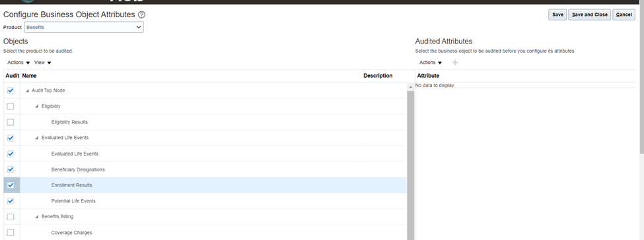Click scroll-up arrow of Objects table

coord(411,87)
